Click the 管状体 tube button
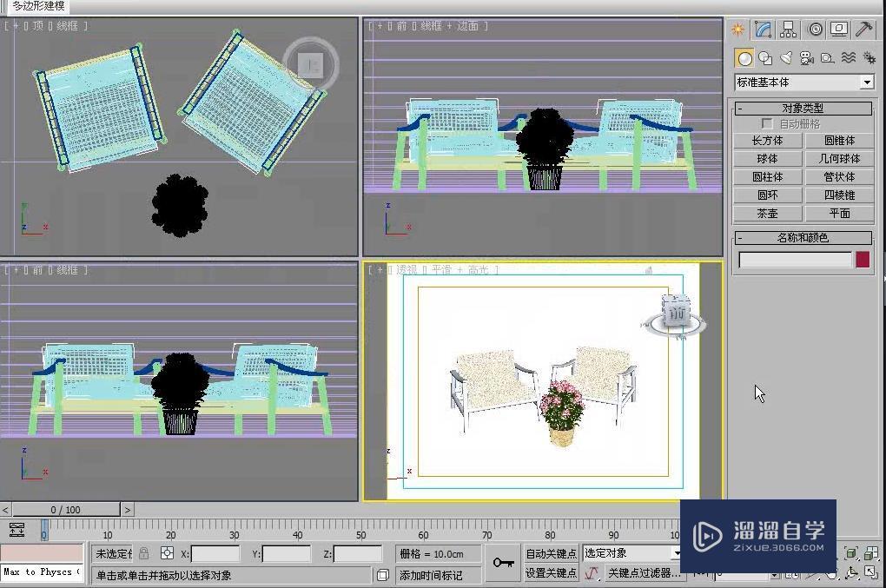This screenshot has height=588, width=886. click(840, 177)
